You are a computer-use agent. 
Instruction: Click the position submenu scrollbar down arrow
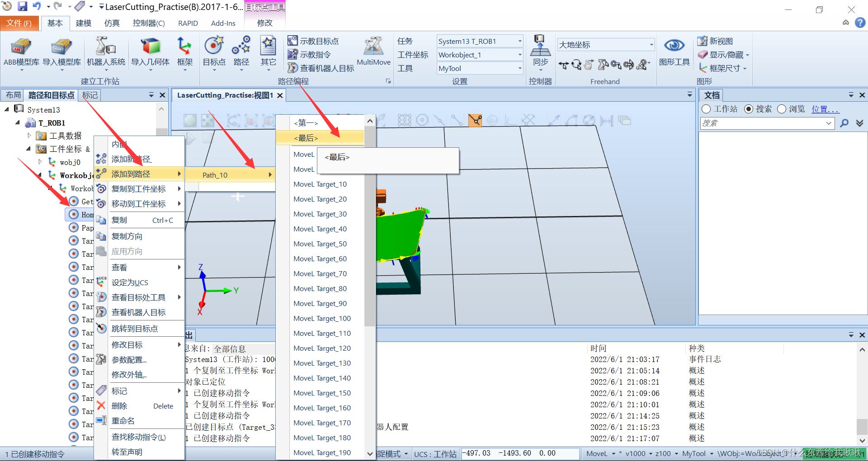click(370, 454)
